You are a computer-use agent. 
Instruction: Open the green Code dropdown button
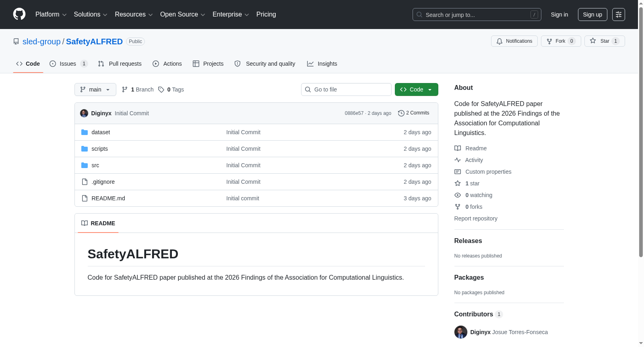[x=417, y=89]
